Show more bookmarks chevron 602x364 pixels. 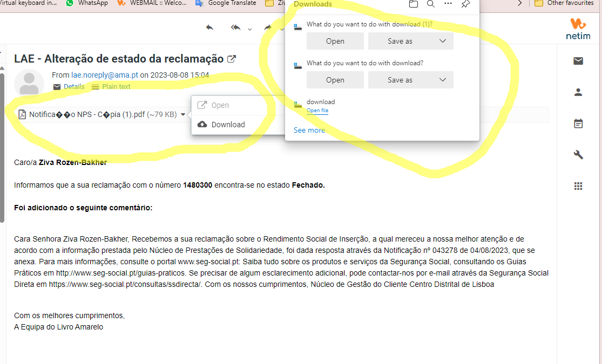(520, 3)
